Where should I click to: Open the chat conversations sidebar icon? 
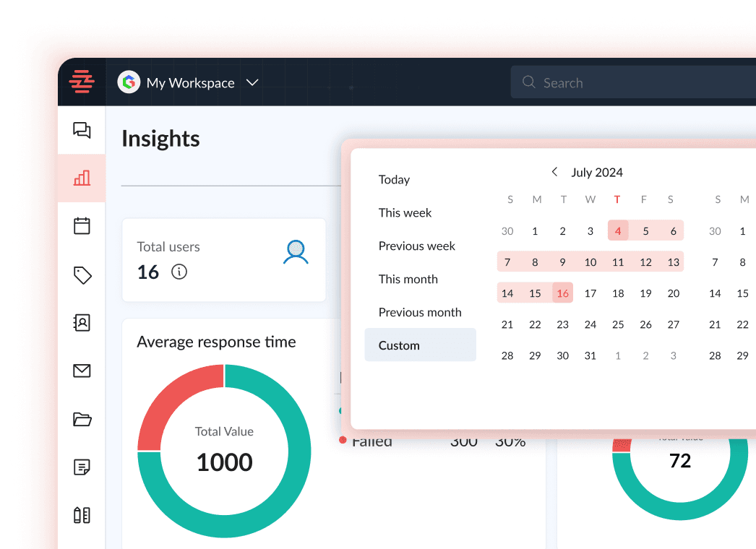82,130
